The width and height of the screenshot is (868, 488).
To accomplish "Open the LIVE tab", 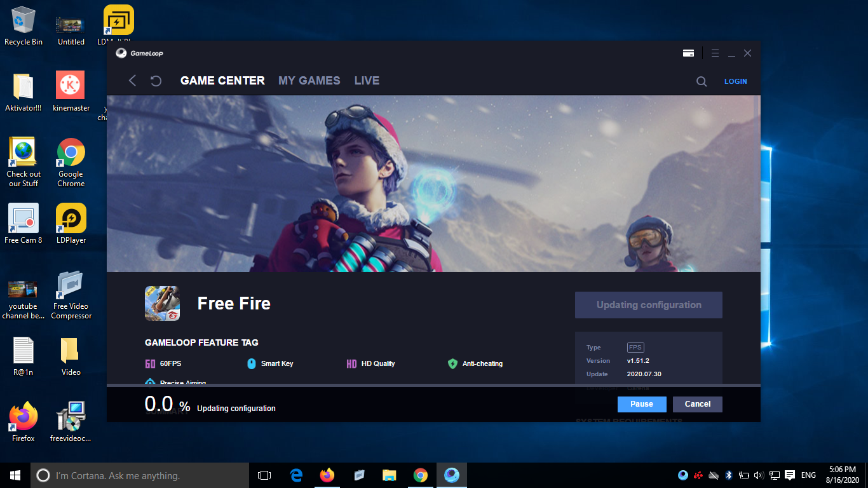I will [x=367, y=81].
